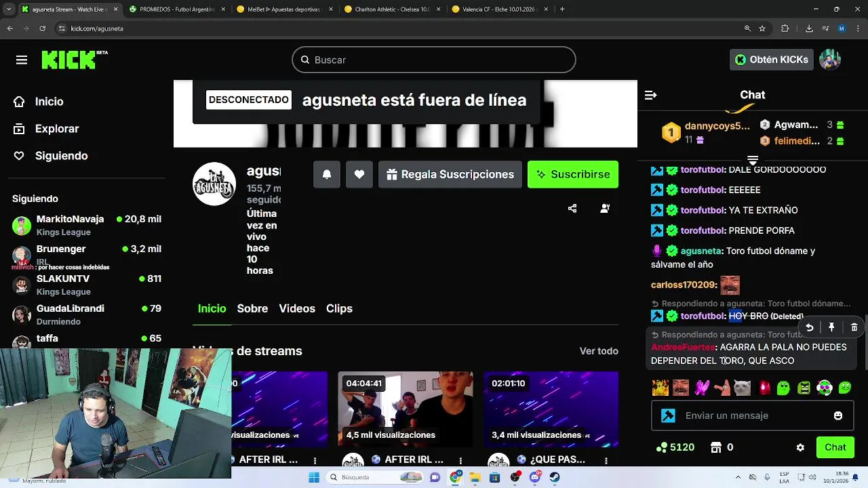Open the browser extensions puzzle icon
Viewport: 868px width, 488px height.
point(785,28)
